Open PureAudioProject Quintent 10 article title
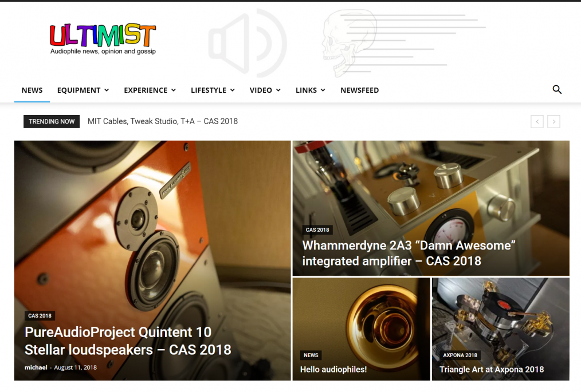Viewport: 581px width, 392px height. coord(128,340)
